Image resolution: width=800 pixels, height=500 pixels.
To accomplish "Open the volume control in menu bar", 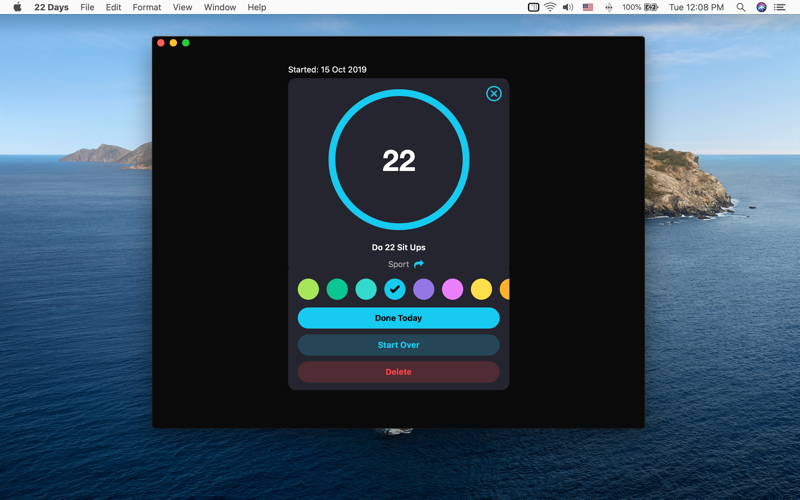I will (568, 7).
